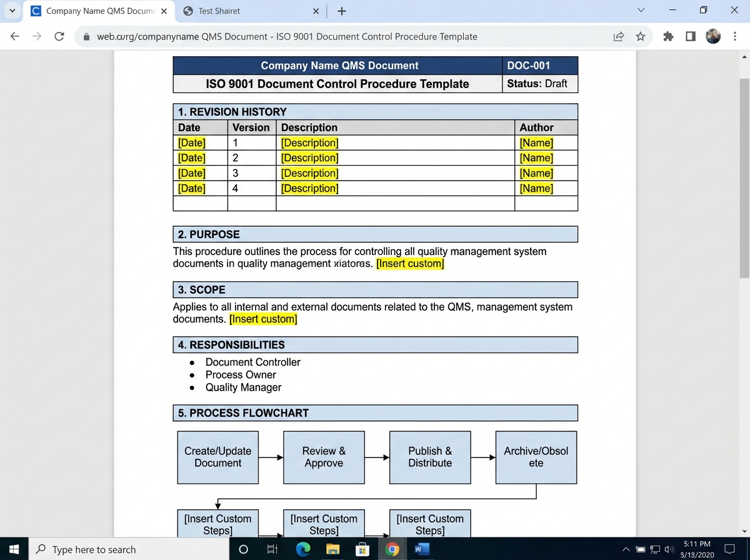
Task: Click the scrollbar down arrow
Action: tap(744, 531)
